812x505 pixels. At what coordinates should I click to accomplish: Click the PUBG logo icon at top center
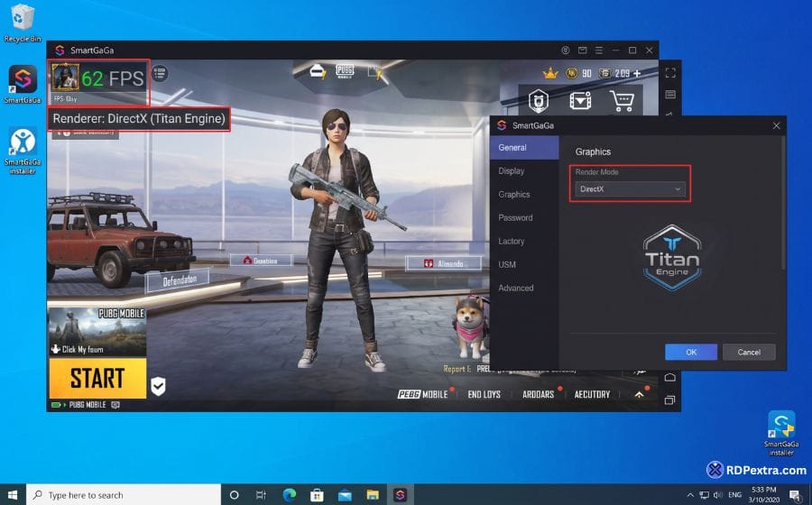(345, 71)
